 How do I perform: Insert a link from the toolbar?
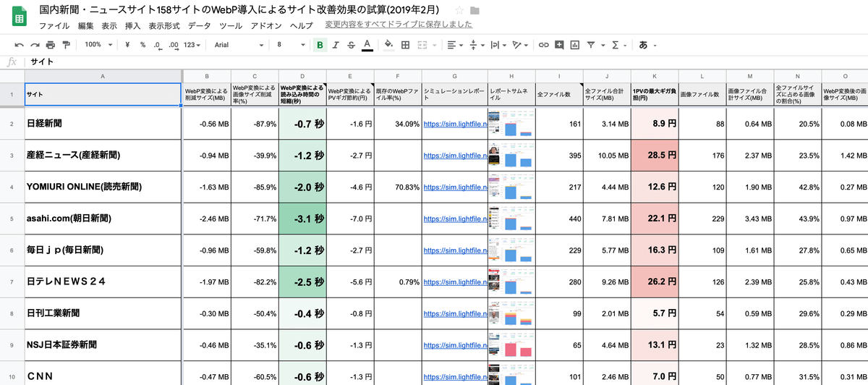[543, 45]
